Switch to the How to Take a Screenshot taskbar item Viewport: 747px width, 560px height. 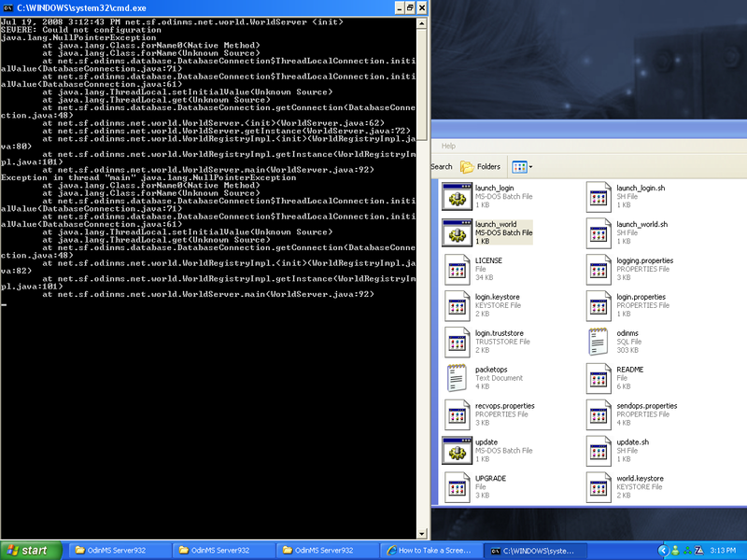point(430,551)
